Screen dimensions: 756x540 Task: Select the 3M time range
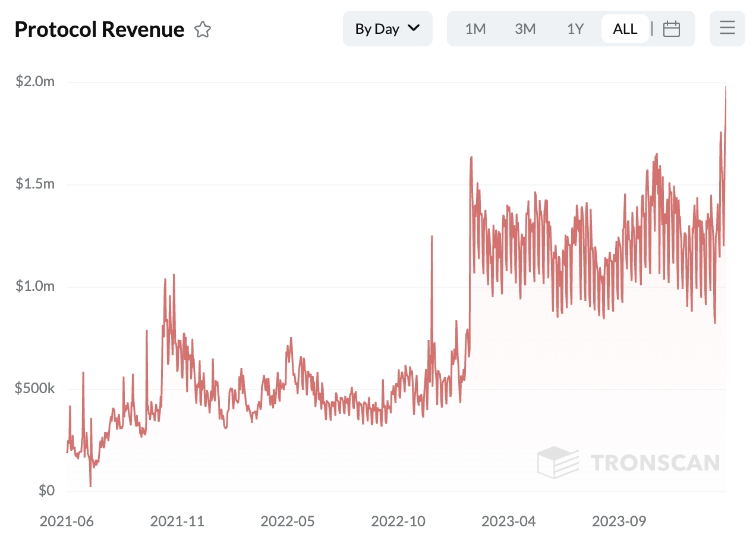click(525, 29)
